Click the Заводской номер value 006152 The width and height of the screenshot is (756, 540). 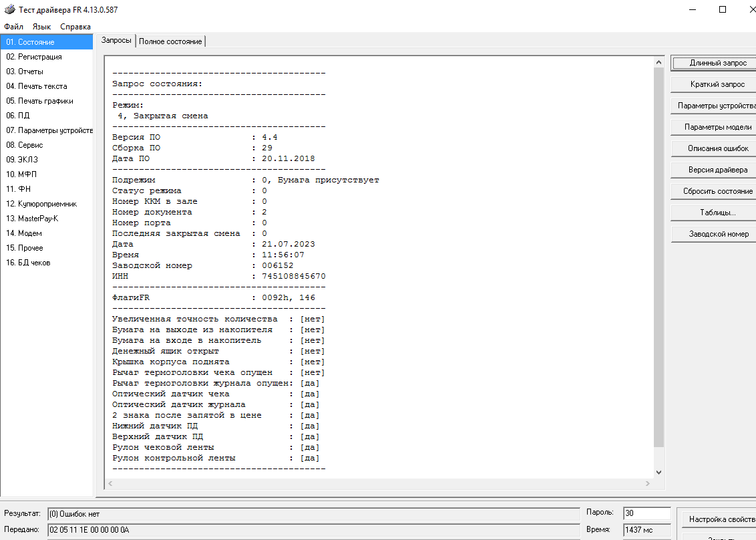(278, 265)
